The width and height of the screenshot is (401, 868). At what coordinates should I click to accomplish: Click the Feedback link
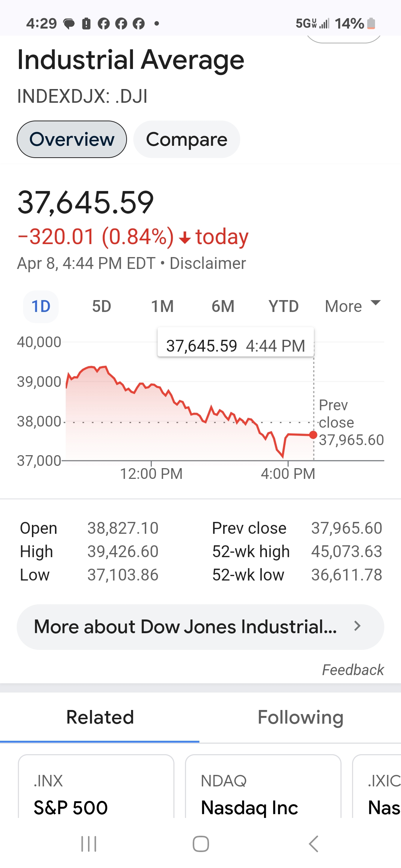(x=353, y=670)
